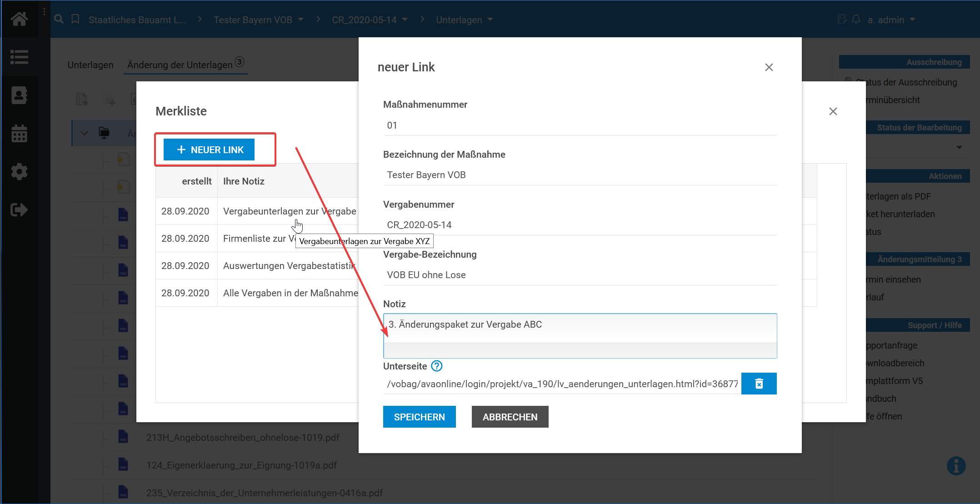
Task: Open the CR_2020-05-14 breadcrumb dropdown
Action: point(405,20)
